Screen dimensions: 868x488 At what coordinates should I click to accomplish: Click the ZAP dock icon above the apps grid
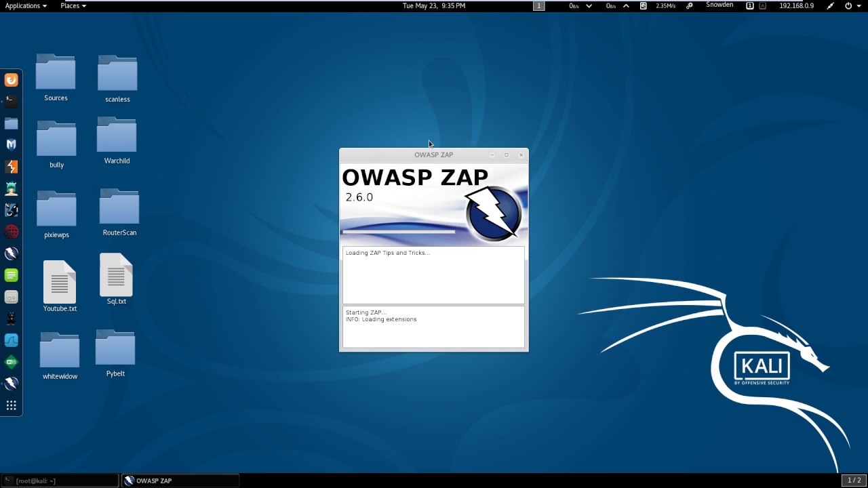[x=11, y=384]
